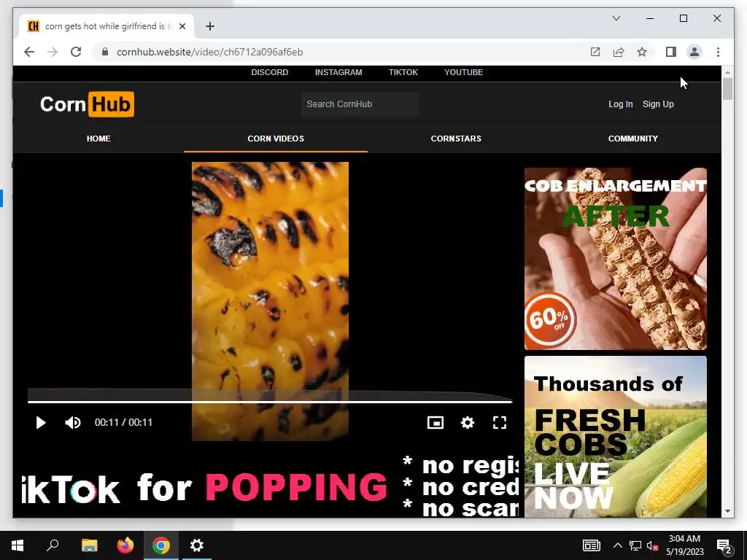The image size is (747, 560).
Task: Click Chrome taskbar icon
Action: coord(161,545)
